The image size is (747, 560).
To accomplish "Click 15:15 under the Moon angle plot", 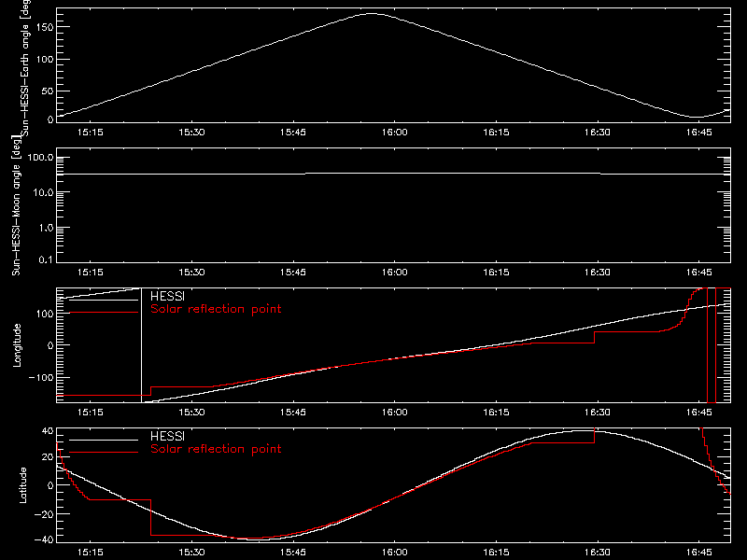I will click(90, 273).
